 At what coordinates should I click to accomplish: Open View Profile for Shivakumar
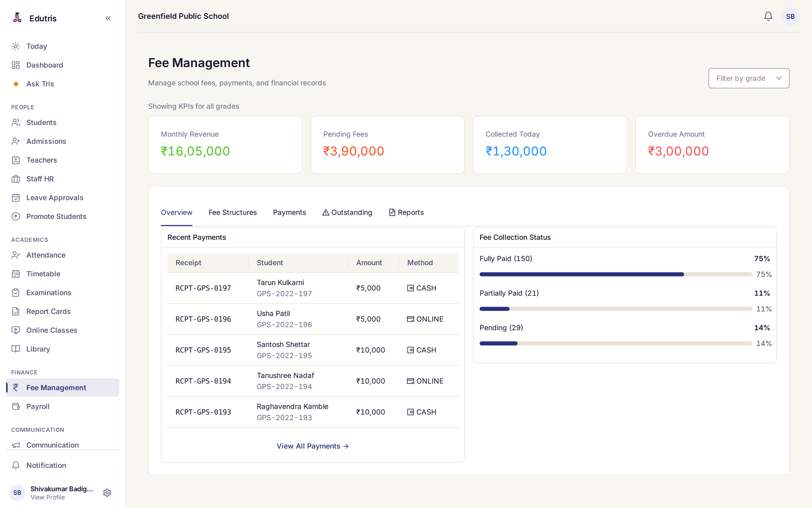pos(48,497)
